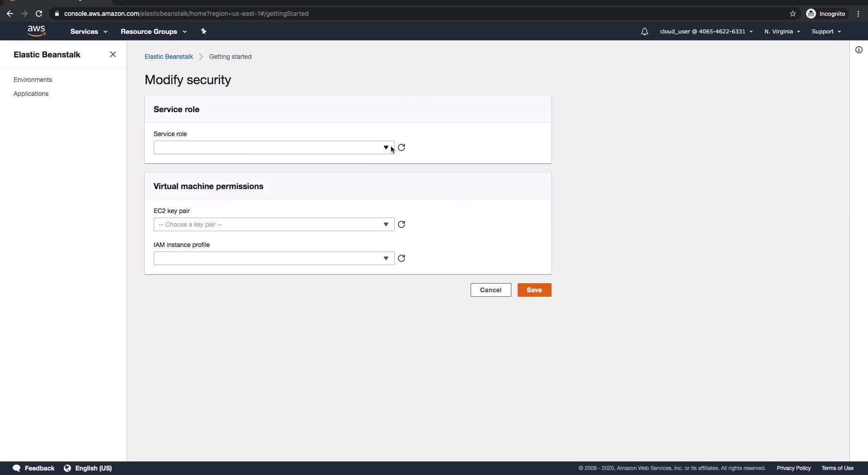Open the Chrome three-dot menu
The height and width of the screenshot is (475, 868).
[858, 14]
